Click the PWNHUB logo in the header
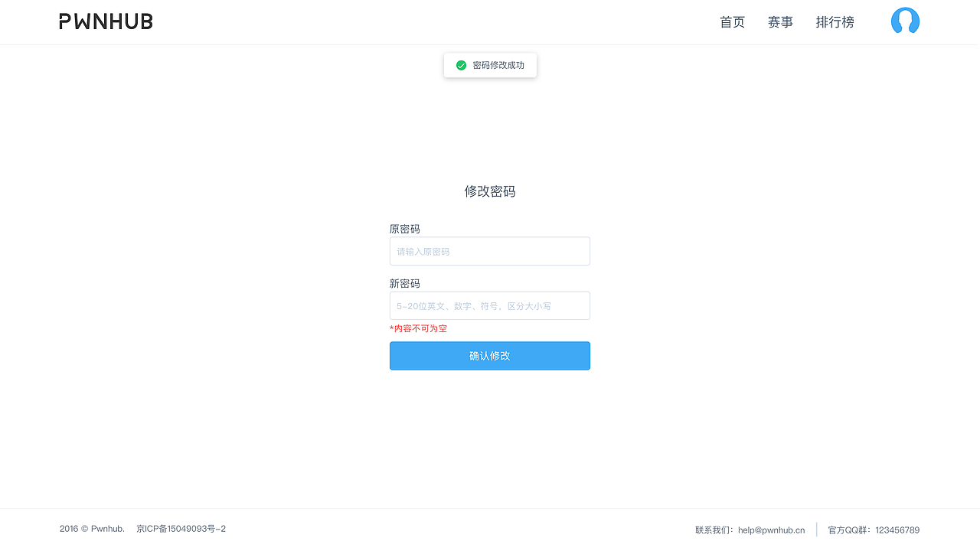Image resolution: width=980 pixels, height=551 pixels. click(105, 21)
